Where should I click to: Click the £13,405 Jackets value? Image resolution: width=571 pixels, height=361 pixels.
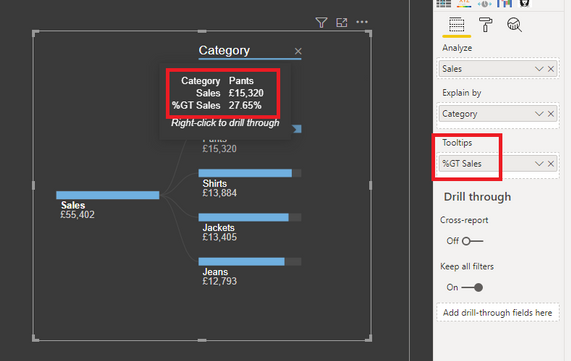click(220, 237)
